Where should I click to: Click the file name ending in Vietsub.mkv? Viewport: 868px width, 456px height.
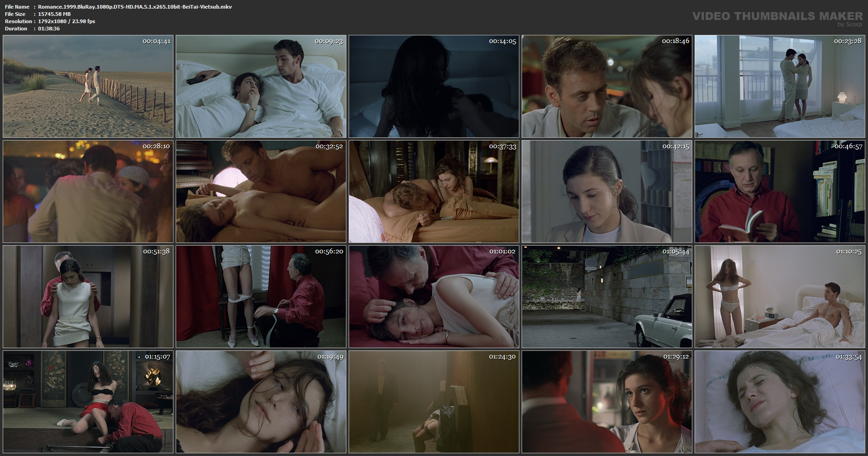(135, 7)
